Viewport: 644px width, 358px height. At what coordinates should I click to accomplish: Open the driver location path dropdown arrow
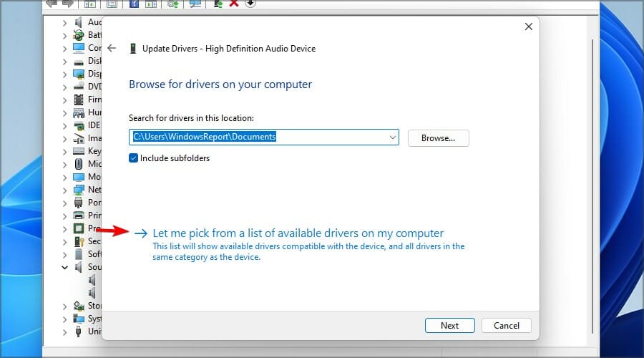tap(392, 137)
